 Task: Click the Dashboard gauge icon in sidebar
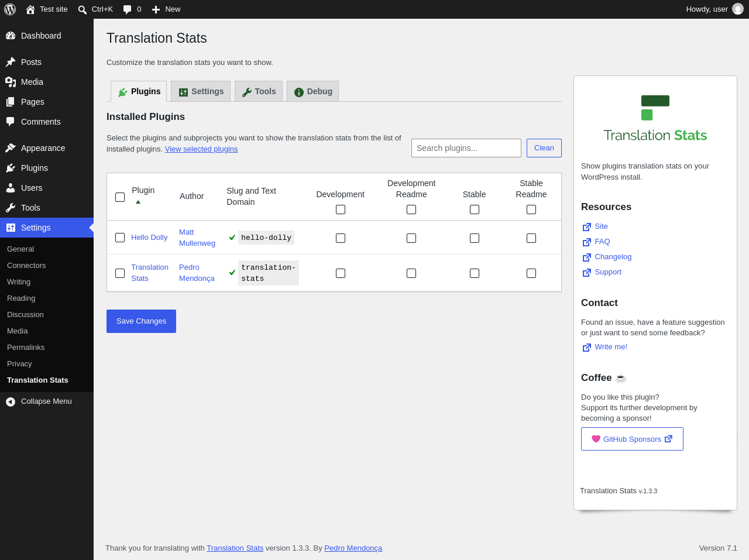[11, 36]
